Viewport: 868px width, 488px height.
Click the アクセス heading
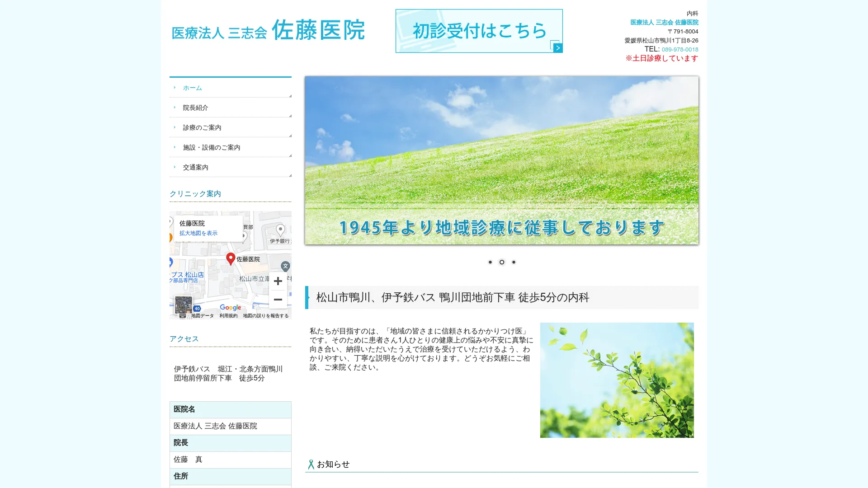[x=184, y=339]
